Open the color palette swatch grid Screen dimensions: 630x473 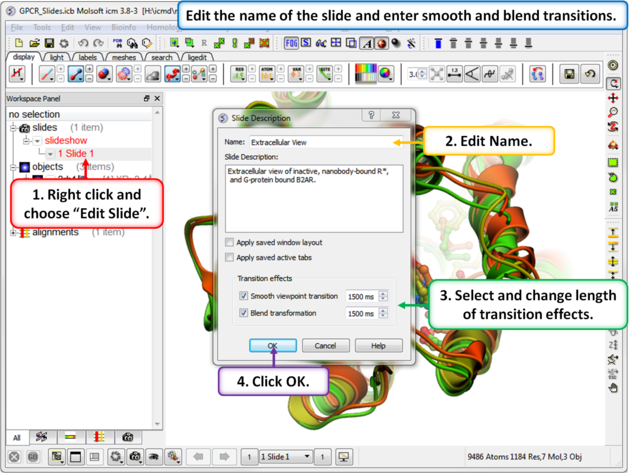click(x=366, y=74)
